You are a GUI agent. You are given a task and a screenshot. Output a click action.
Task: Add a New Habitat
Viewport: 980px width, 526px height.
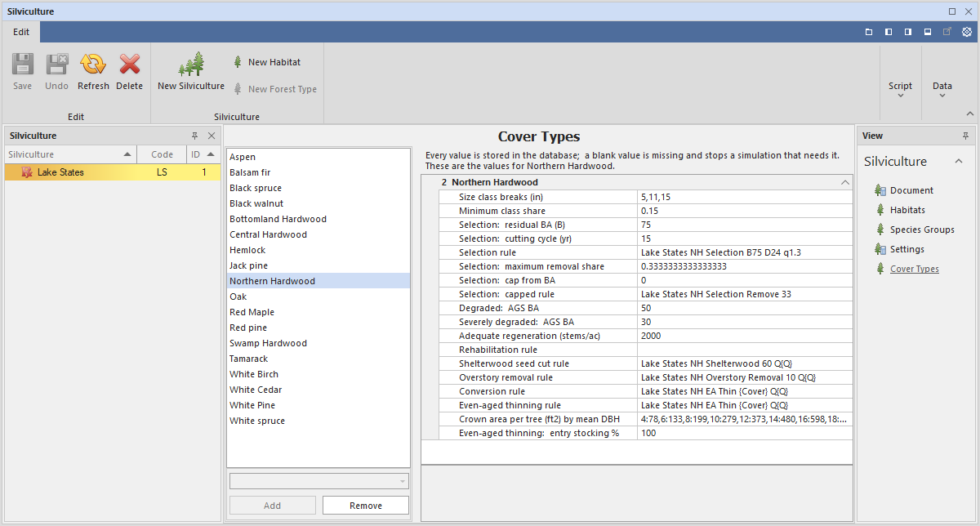(x=267, y=62)
